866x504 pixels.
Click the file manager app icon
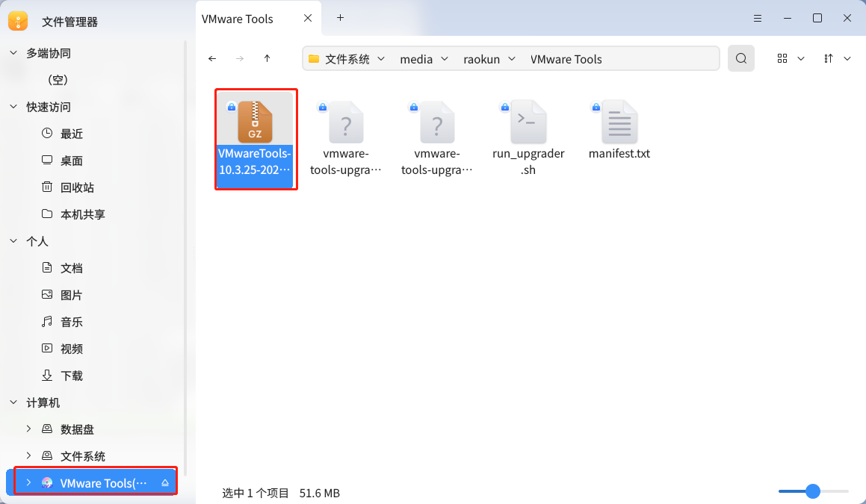18,21
